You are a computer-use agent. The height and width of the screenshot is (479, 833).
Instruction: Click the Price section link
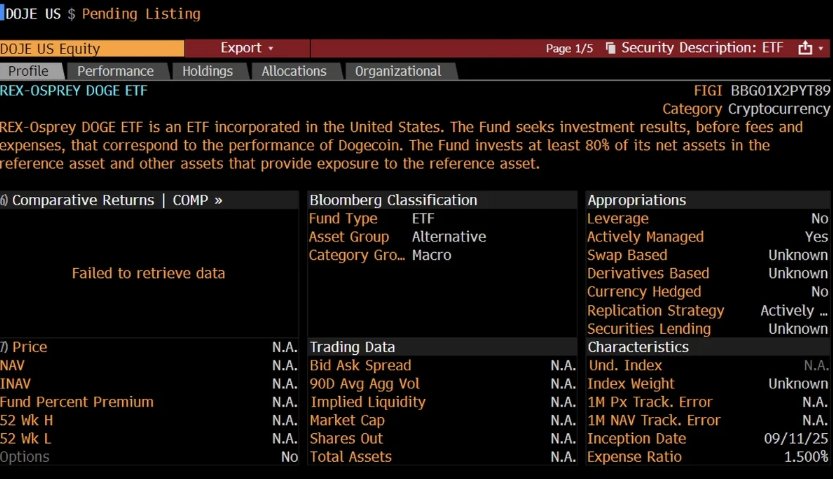[x=29, y=347]
